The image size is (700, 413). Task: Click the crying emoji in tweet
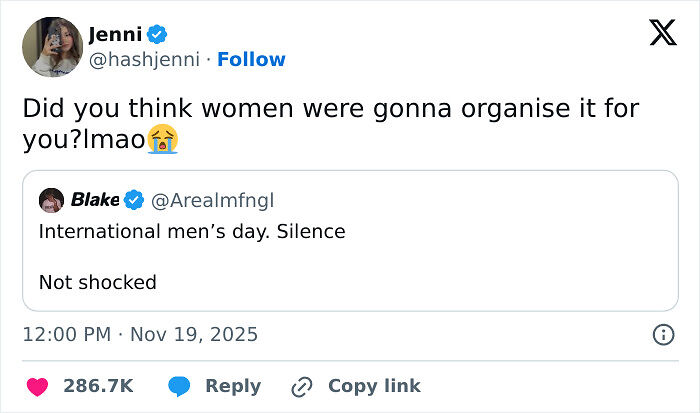click(163, 139)
